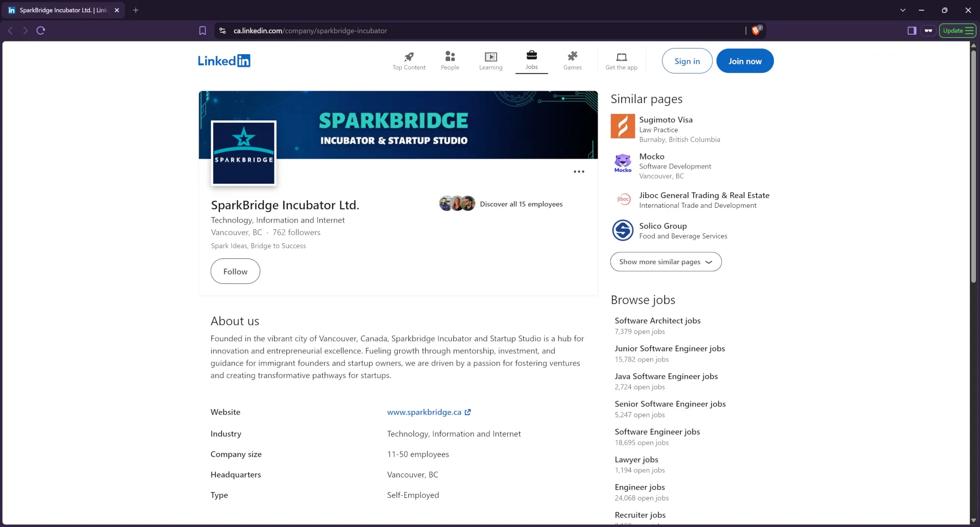The image size is (980, 527).
Task: Click the browser back arrow
Action: (x=10, y=31)
